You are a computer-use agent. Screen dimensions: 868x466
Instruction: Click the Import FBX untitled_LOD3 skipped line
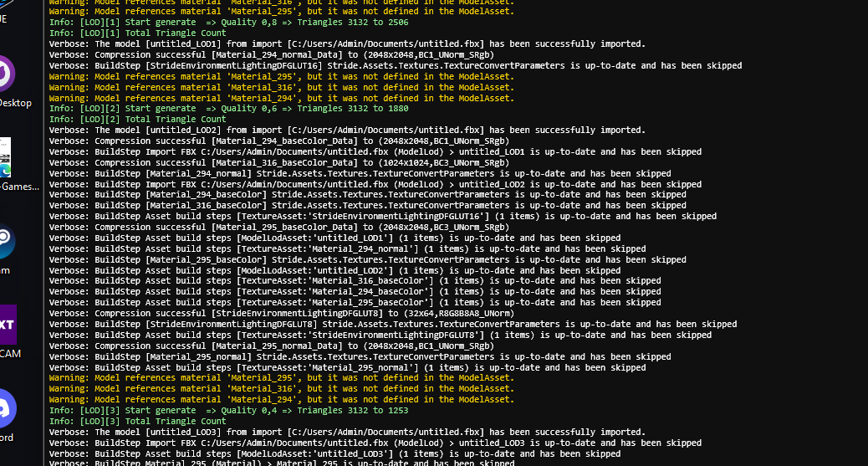[375, 443]
